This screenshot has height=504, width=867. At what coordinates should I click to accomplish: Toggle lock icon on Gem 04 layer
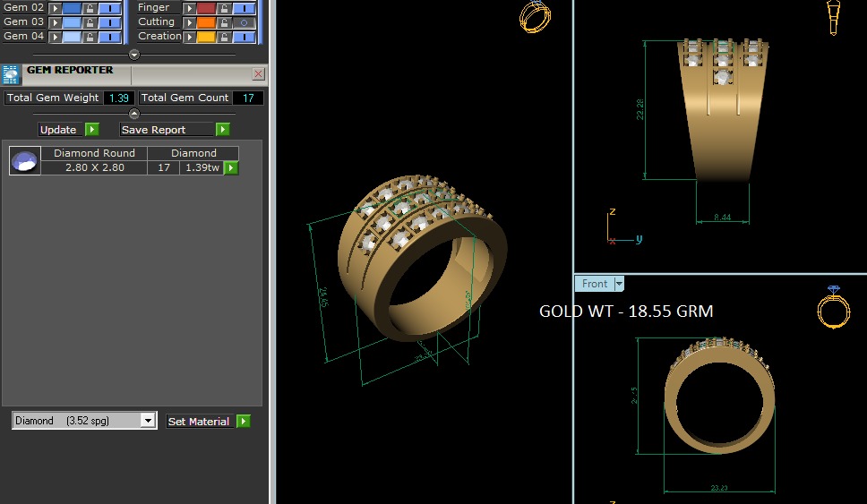pos(90,37)
